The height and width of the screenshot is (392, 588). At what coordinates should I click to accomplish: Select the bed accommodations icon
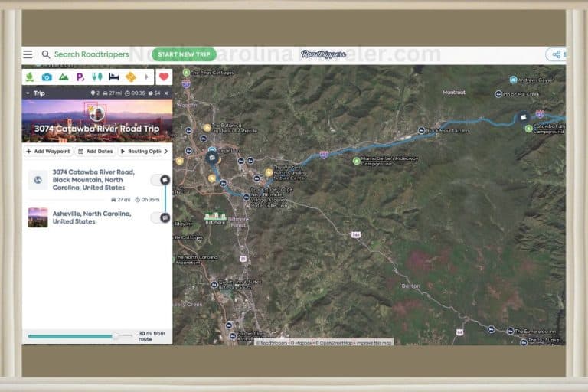[114, 77]
